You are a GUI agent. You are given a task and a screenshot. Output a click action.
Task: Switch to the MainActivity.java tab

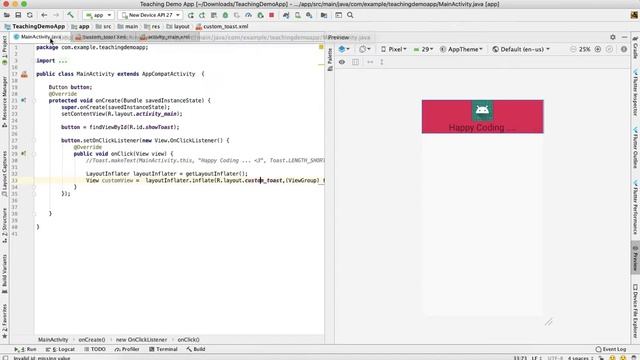(40, 37)
